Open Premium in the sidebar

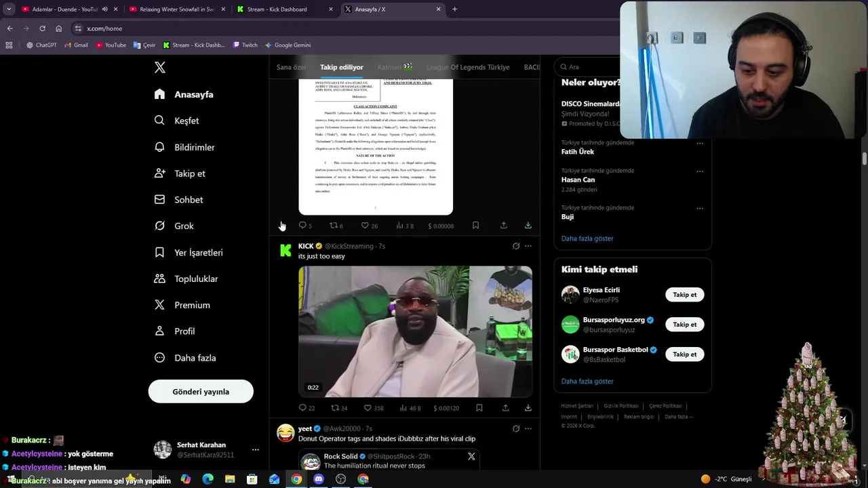tap(182, 305)
